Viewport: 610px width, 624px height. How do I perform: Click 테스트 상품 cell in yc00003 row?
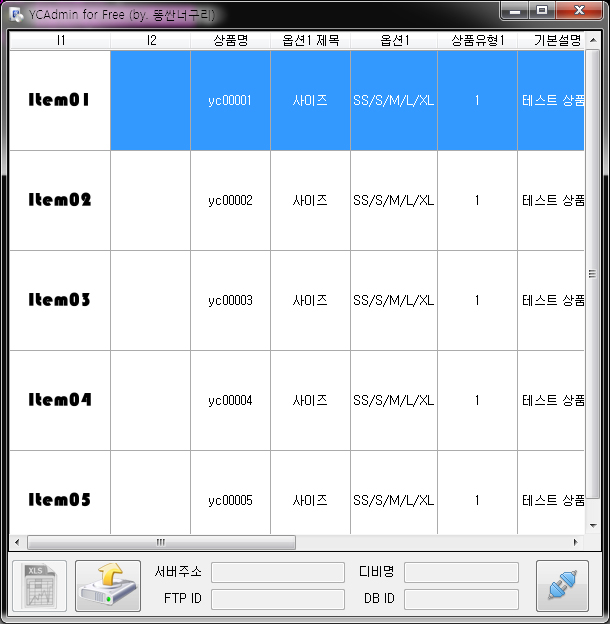point(551,300)
